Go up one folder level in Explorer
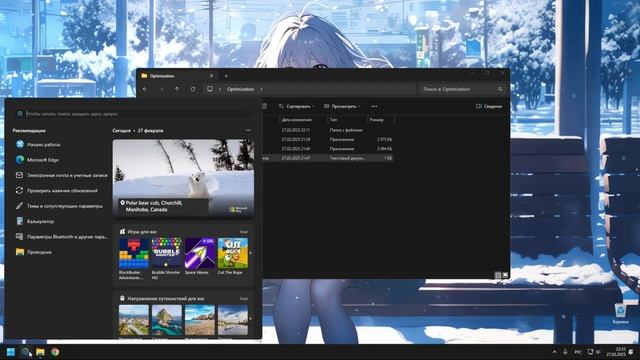640x360 pixels. [x=177, y=89]
